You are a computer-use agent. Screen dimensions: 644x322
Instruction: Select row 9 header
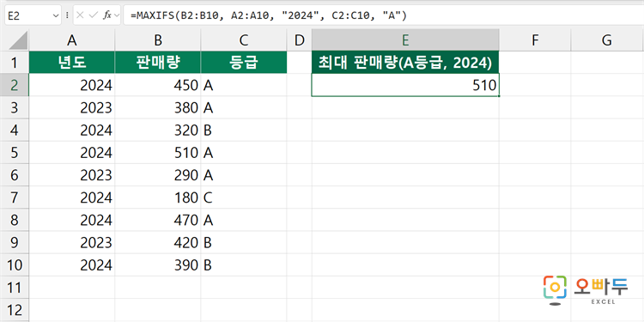(15, 243)
